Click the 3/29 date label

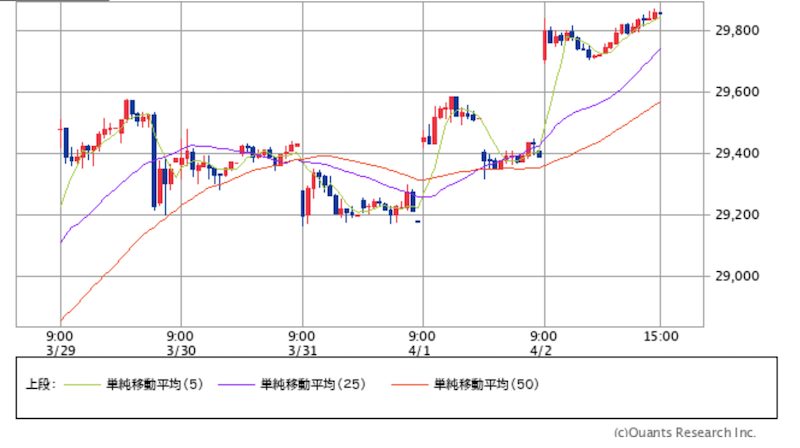point(61,351)
